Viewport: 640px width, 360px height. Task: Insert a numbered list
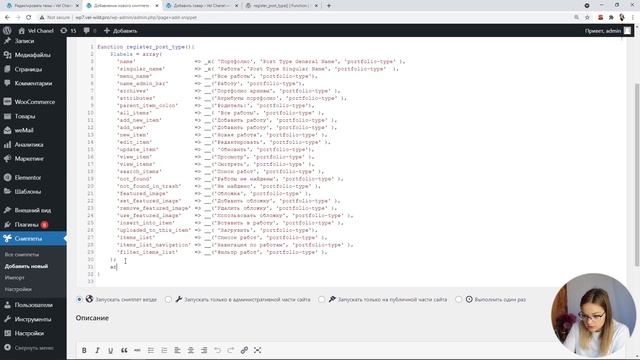164,350
